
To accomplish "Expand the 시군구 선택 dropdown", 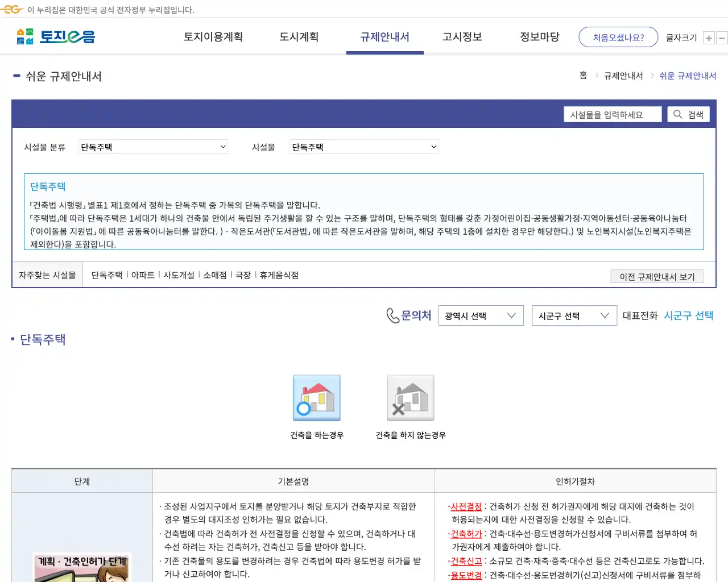I will pyautogui.click(x=574, y=315).
